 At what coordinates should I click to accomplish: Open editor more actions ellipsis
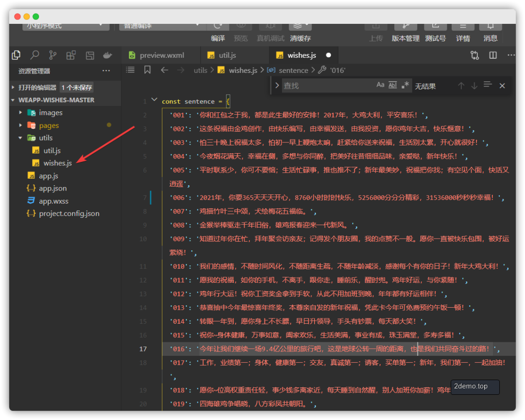click(511, 55)
